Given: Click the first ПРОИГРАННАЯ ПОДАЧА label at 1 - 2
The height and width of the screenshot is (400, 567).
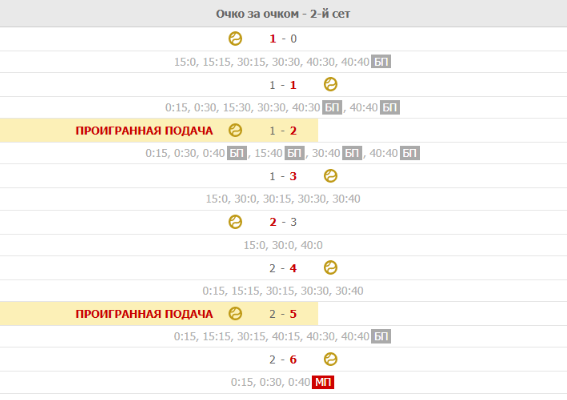Looking at the screenshot, I should pos(144,131).
